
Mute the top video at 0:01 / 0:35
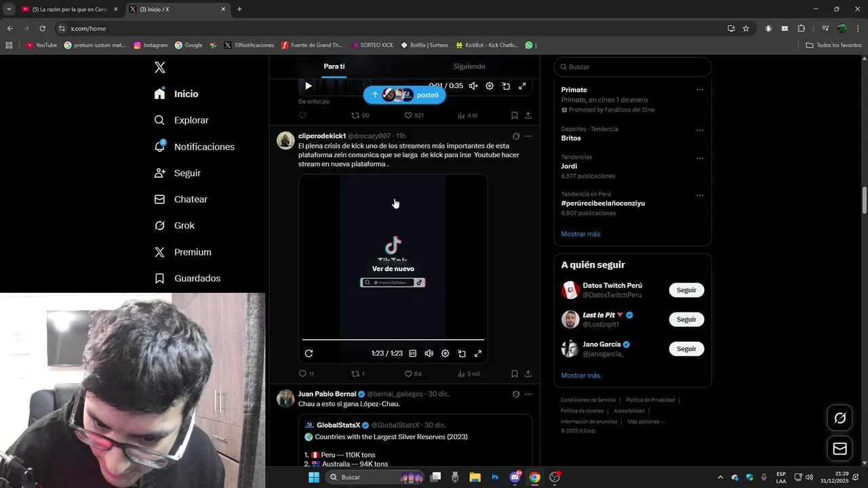[x=473, y=86]
